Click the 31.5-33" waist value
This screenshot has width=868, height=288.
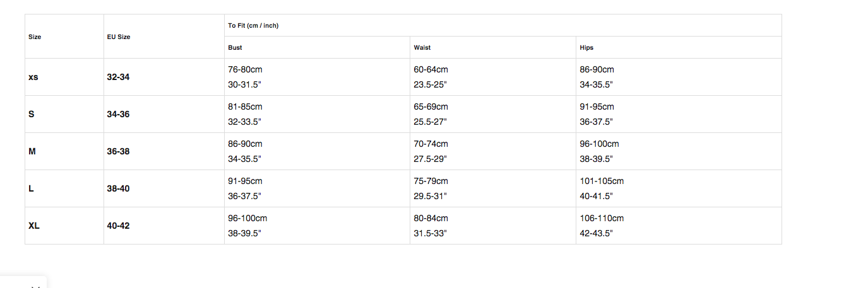pos(430,233)
